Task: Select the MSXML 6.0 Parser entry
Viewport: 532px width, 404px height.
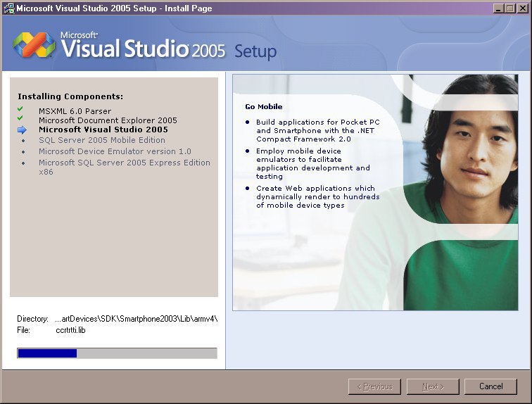Action: click(75, 111)
